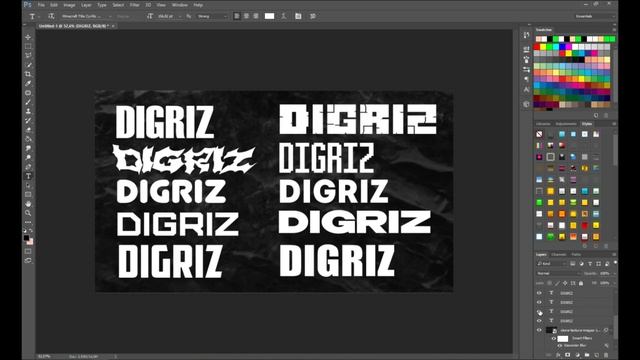Switch to the Libraries tab

(543, 124)
